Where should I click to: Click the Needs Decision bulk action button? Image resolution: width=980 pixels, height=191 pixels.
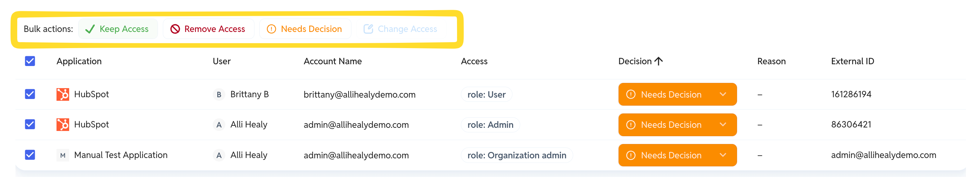(305, 29)
